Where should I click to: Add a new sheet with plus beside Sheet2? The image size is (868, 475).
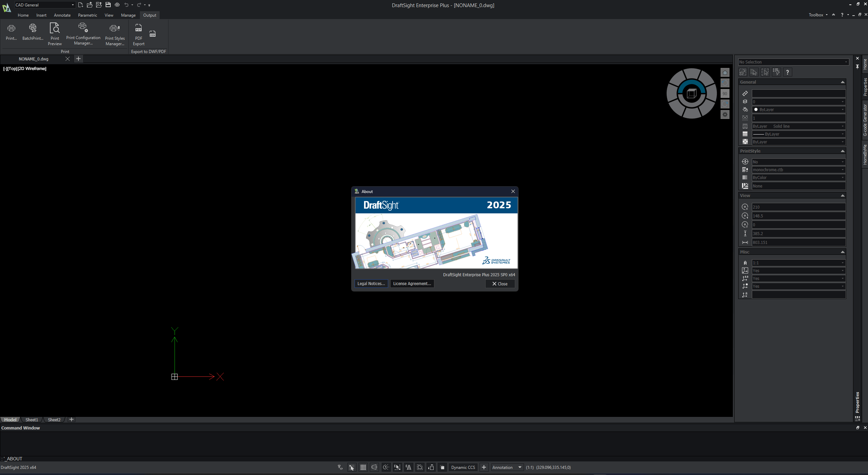(71, 420)
